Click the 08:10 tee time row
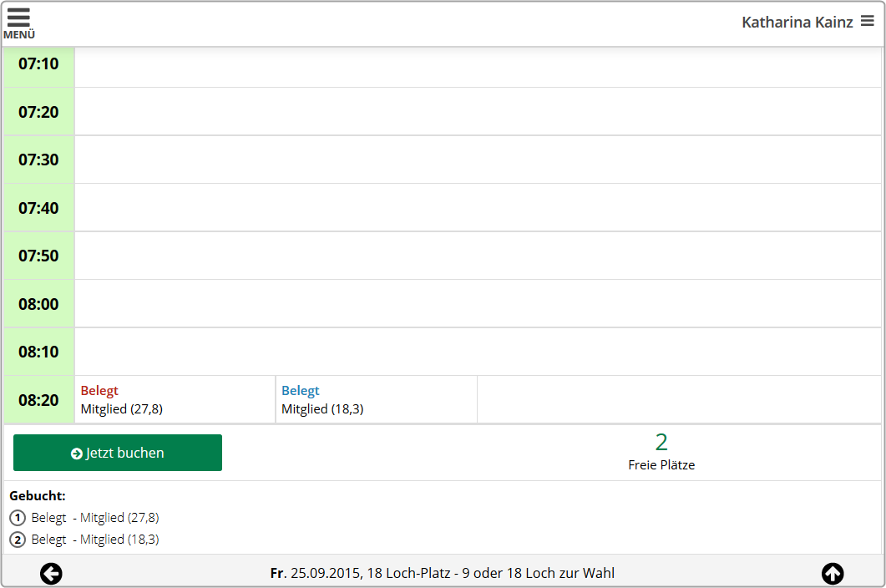 pyautogui.click(x=478, y=352)
